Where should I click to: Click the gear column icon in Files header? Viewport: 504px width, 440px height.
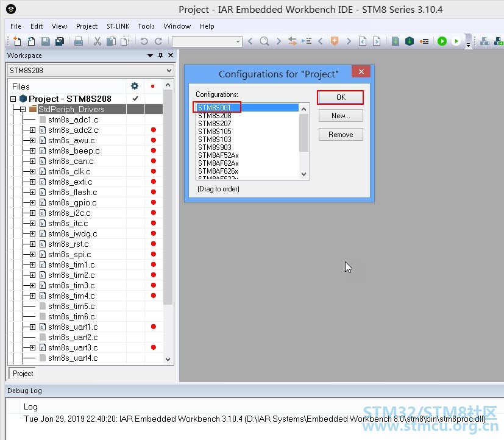pos(135,86)
